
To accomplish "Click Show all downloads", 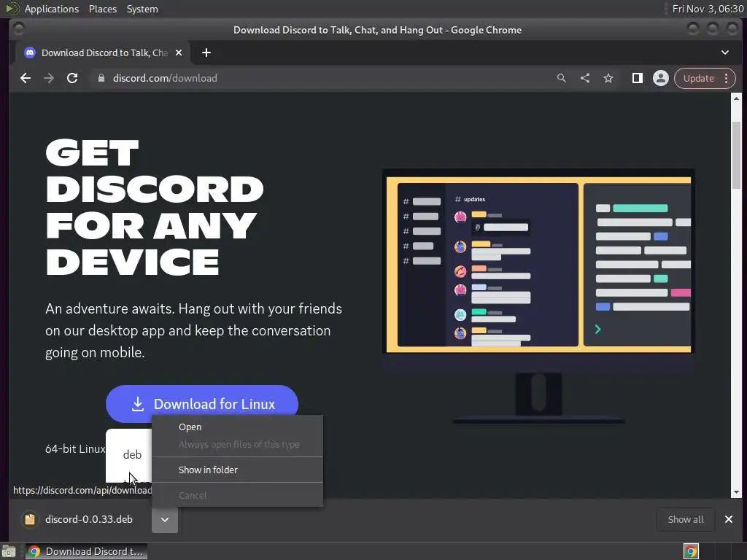I will coord(686,519).
